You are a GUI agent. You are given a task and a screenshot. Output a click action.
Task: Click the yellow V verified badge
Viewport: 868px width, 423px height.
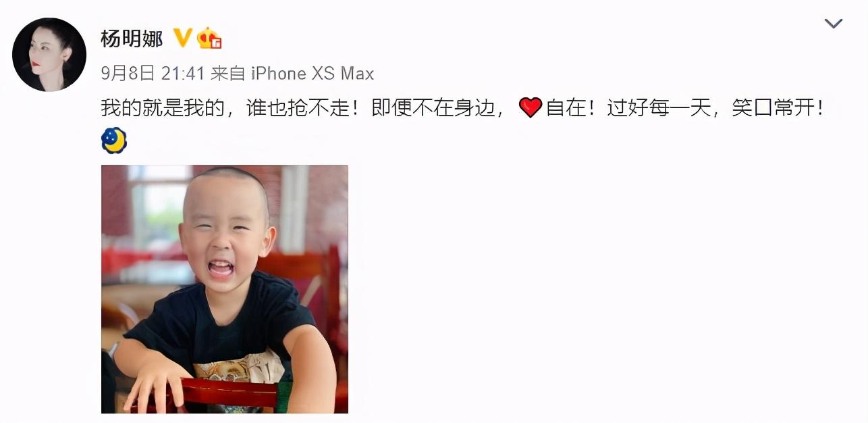[x=182, y=38]
